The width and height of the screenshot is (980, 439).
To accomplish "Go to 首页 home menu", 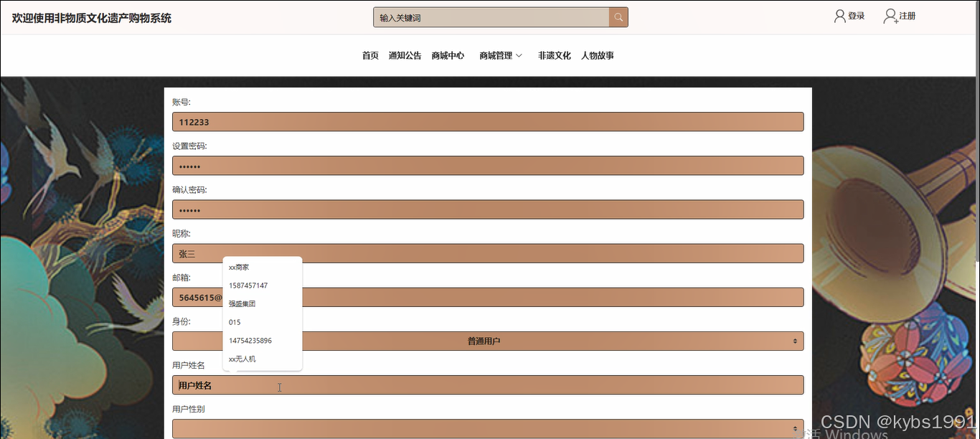I will tap(370, 55).
